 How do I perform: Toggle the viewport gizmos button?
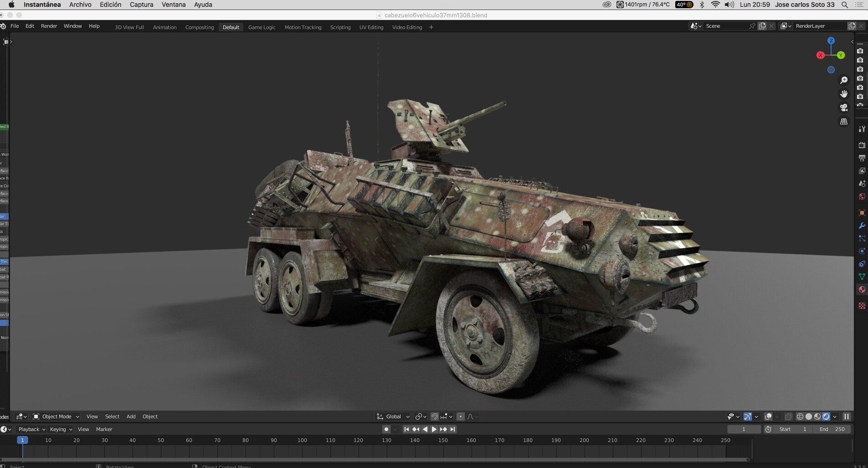click(747, 417)
